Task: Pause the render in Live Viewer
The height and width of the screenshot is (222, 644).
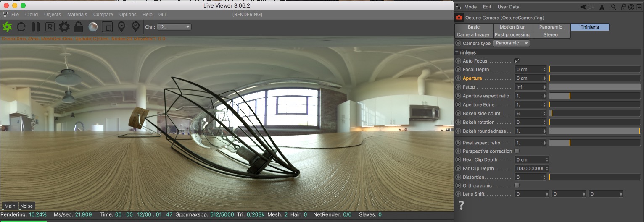Action: (36, 27)
